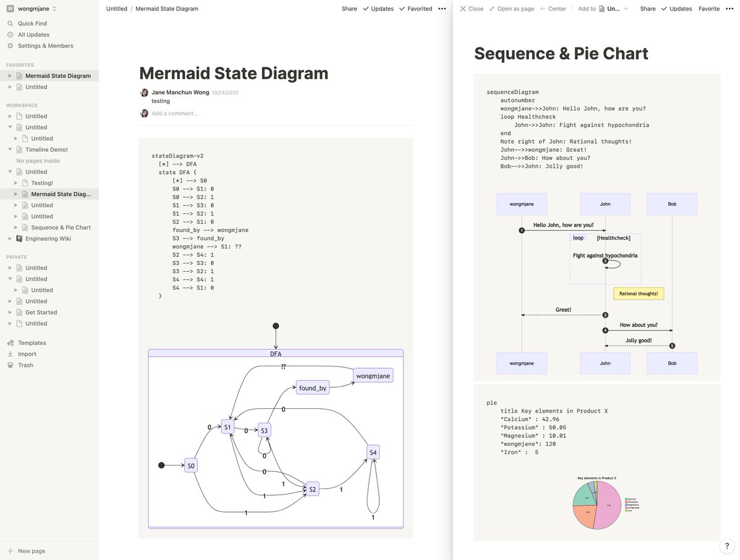This screenshot has width=740, height=560.
Task: Open Timeline Demo! page in sidebar
Action: click(47, 149)
